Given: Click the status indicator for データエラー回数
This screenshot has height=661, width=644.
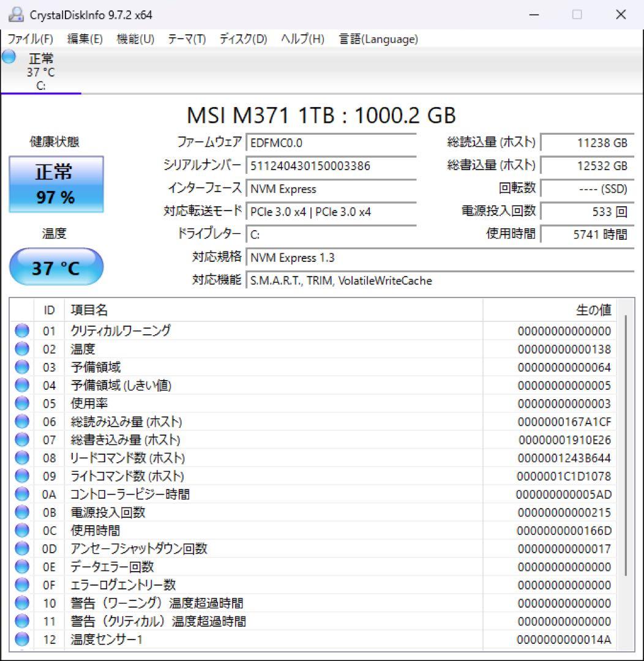Looking at the screenshot, I should (21, 567).
